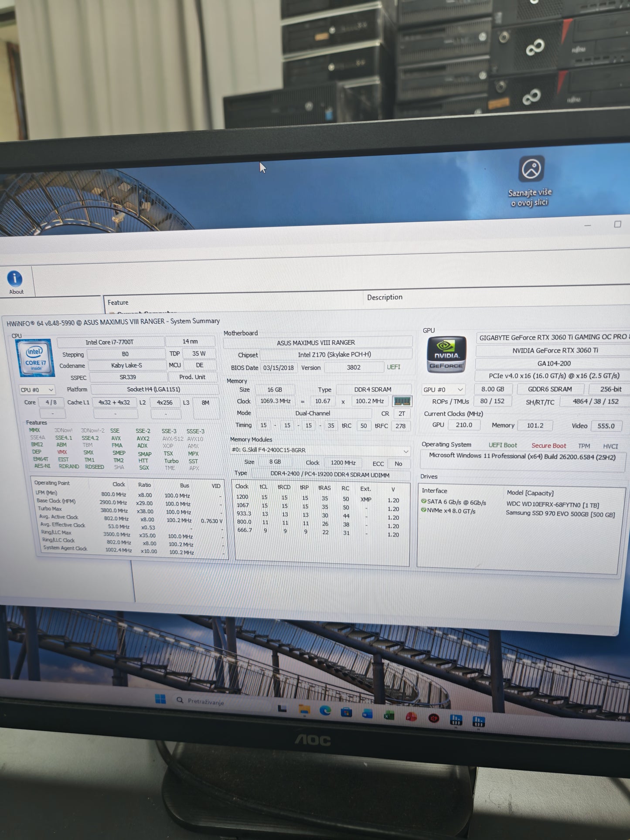The image size is (630, 840).
Task: Click the tRFC value 278
Action: click(400, 425)
